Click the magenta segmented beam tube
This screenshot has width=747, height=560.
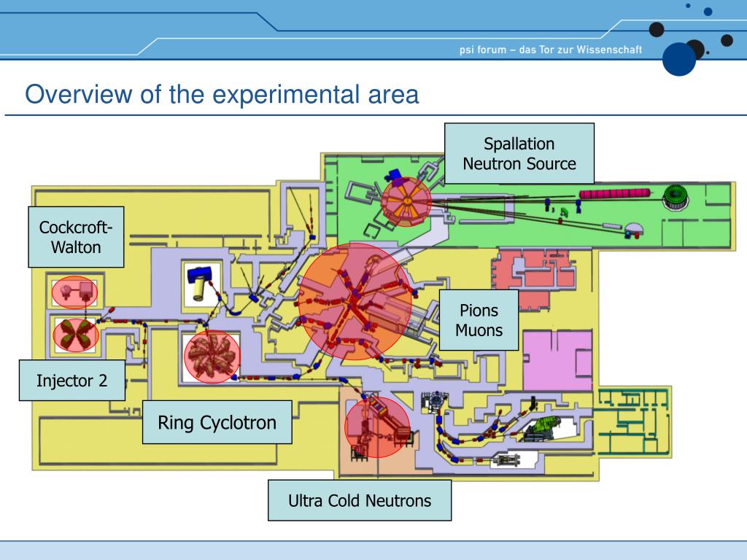(614, 193)
